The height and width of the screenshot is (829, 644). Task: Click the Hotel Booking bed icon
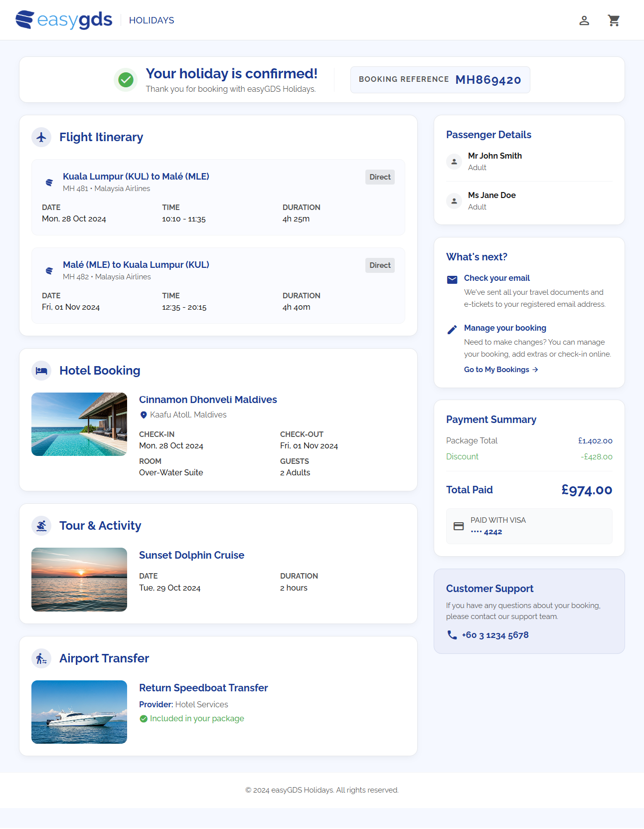click(x=41, y=371)
